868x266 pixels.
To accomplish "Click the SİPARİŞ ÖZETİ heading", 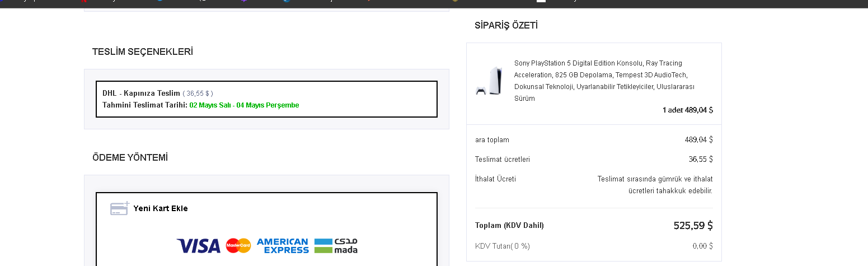I will (506, 25).
